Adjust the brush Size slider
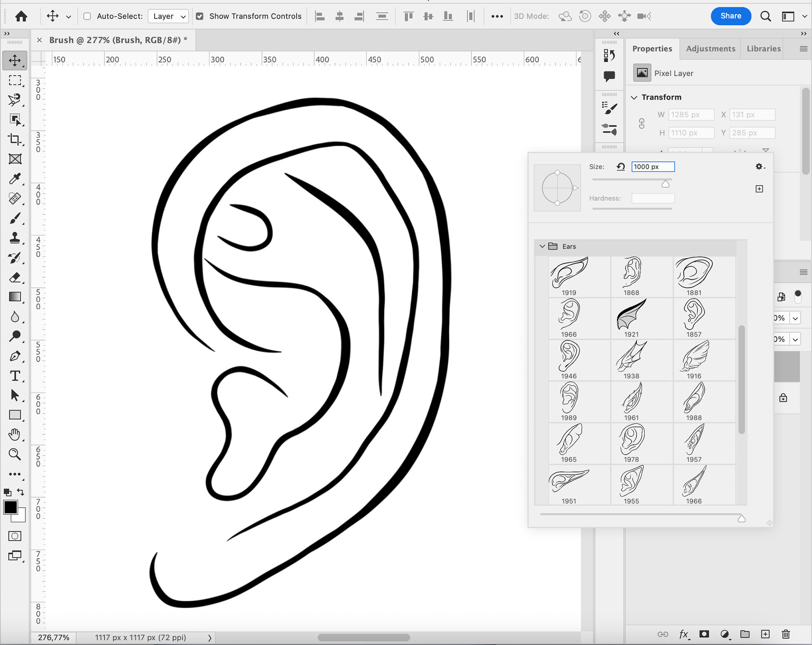 [x=665, y=183]
